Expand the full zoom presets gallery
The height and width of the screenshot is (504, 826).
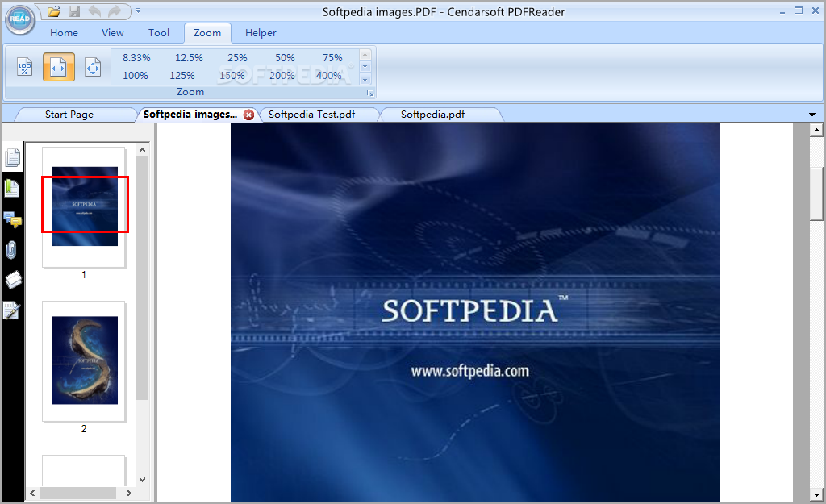tap(365, 79)
